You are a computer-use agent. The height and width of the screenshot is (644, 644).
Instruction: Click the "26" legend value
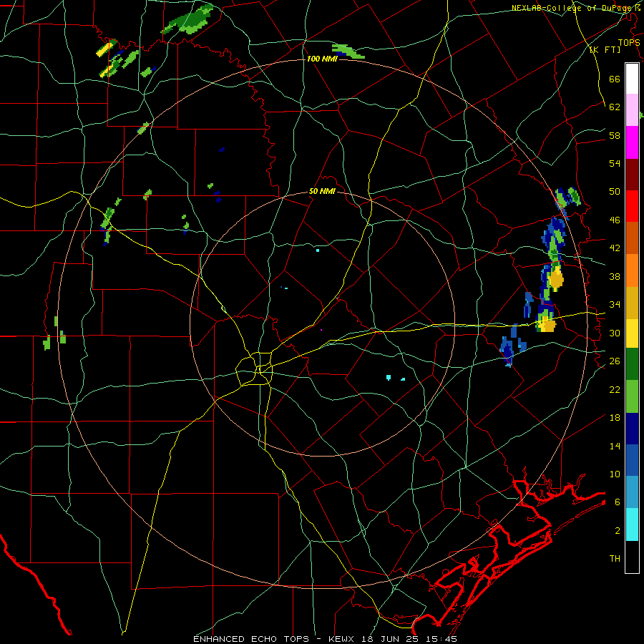[615, 361]
